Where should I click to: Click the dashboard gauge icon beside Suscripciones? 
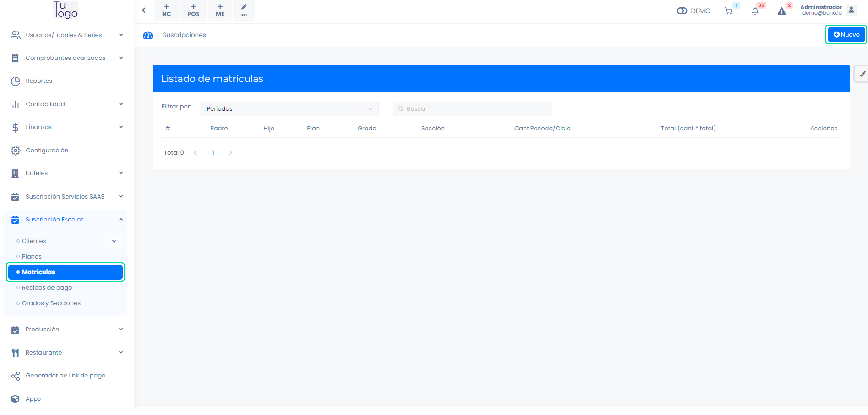tap(147, 35)
